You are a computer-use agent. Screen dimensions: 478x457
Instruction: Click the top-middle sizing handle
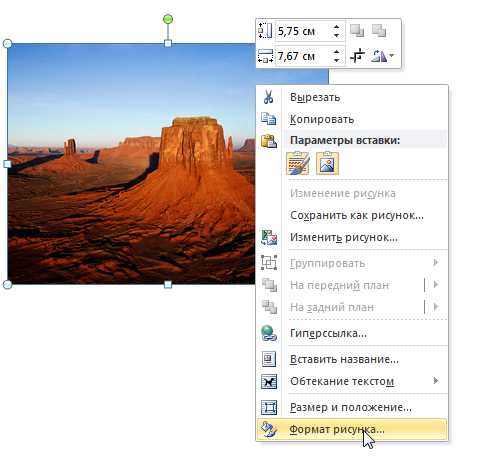point(168,43)
